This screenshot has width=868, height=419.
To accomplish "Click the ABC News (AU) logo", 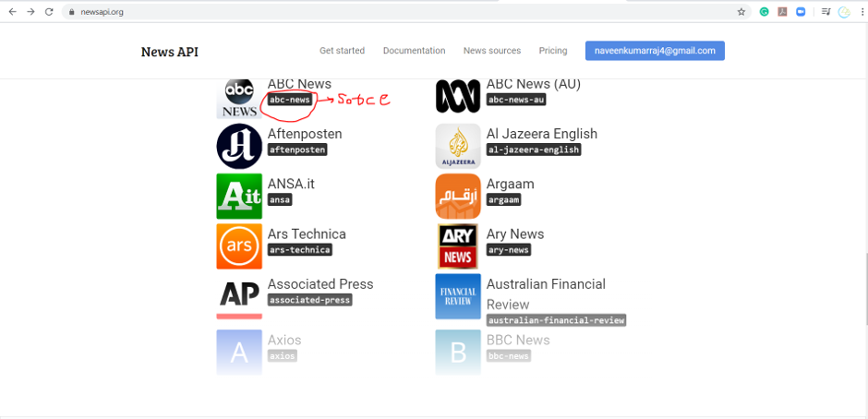I will click(458, 96).
